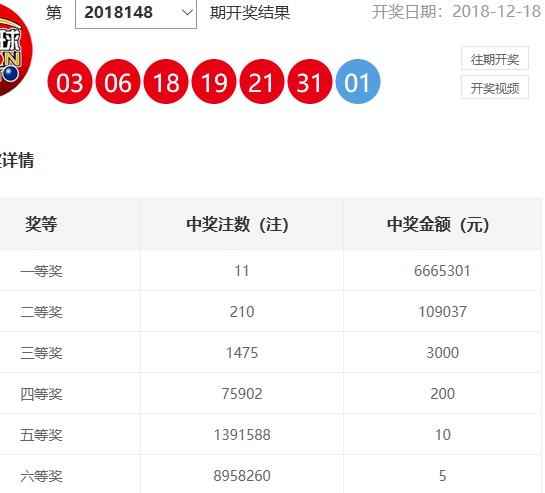Select the 二等奖 row label

coord(41,312)
